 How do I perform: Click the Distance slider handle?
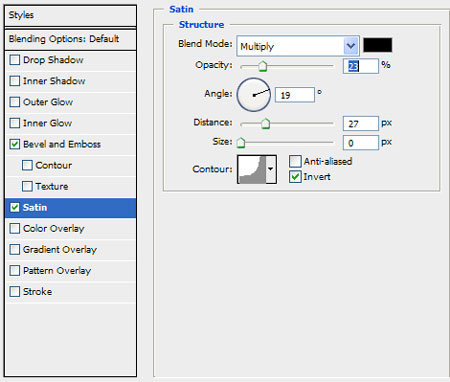(265, 124)
